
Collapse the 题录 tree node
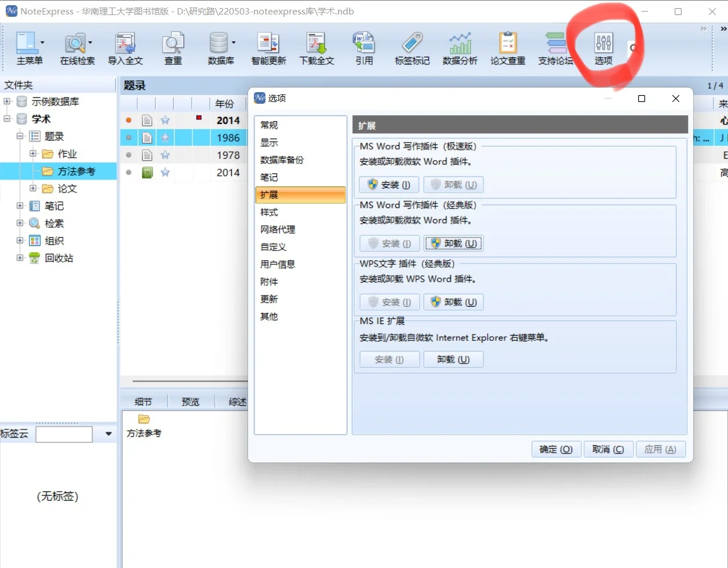[x=20, y=136]
